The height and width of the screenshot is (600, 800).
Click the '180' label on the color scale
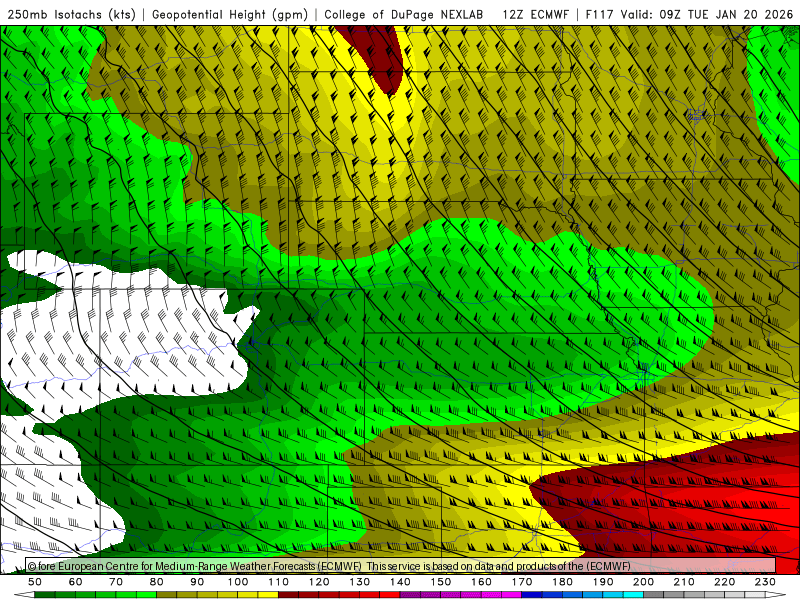pos(563,582)
